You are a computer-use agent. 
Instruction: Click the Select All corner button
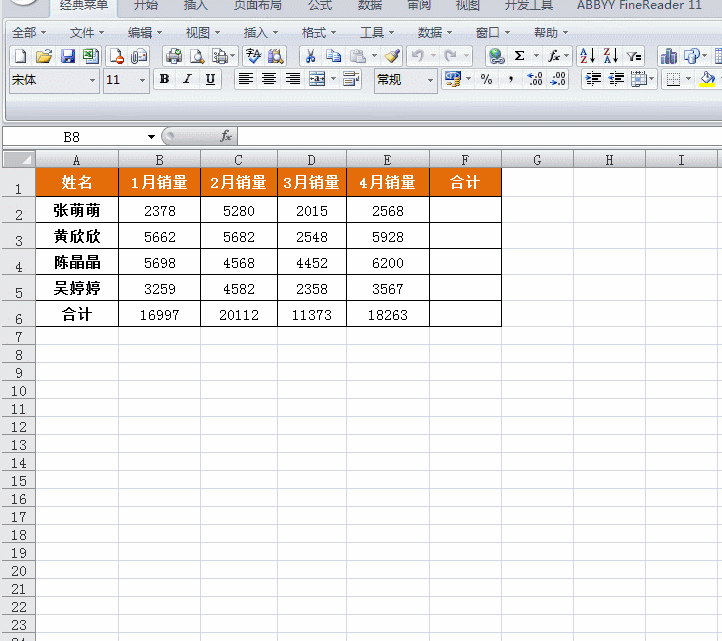click(x=19, y=159)
